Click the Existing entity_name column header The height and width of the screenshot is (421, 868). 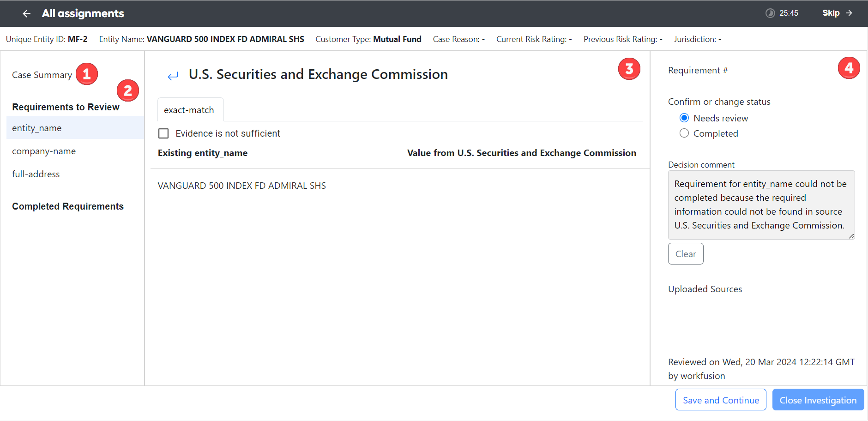coord(203,153)
